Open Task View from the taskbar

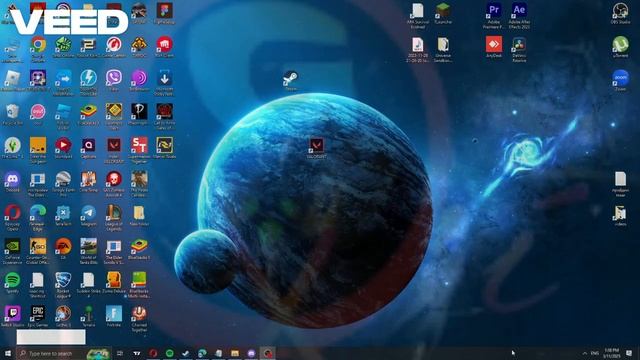pyautogui.click(x=120, y=353)
